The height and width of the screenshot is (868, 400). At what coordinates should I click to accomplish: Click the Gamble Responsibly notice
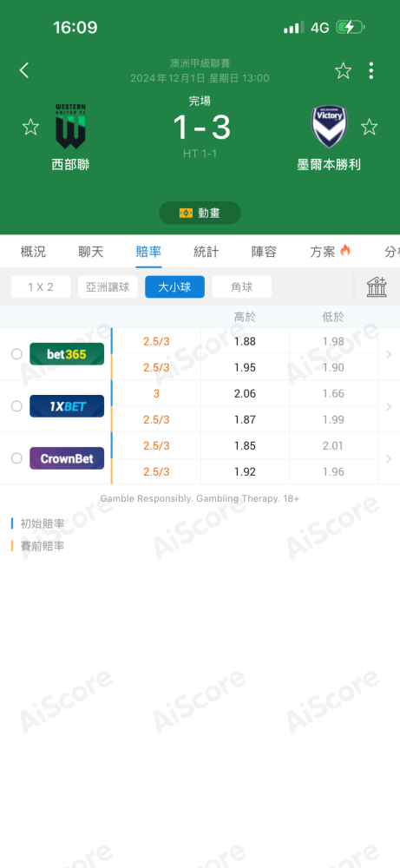200,499
